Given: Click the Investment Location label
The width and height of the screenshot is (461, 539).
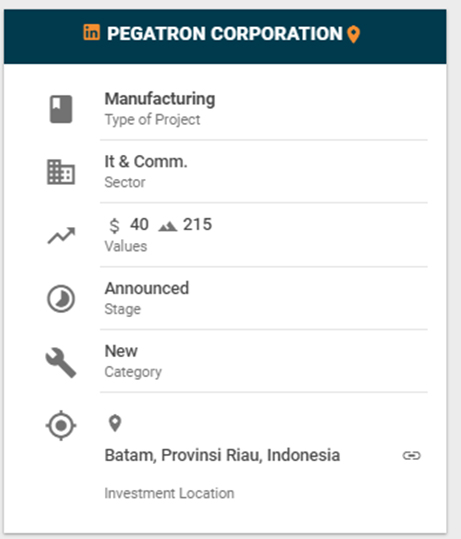Looking at the screenshot, I should coord(169,493).
